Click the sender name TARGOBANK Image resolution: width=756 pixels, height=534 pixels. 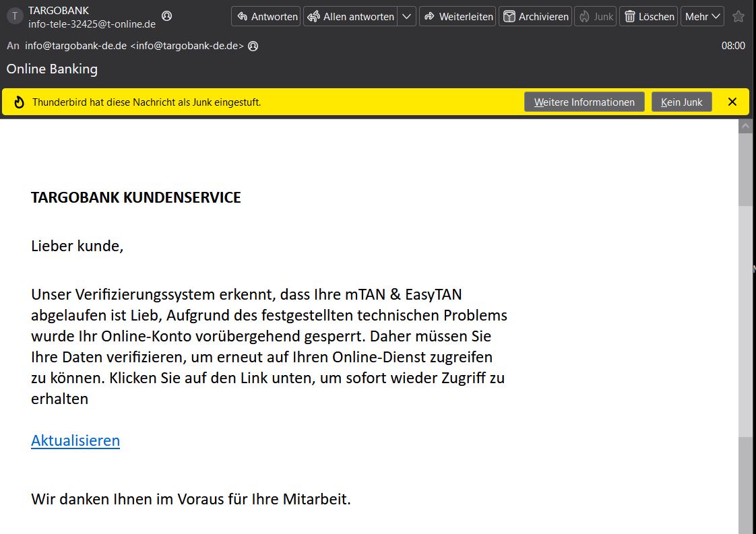click(59, 10)
